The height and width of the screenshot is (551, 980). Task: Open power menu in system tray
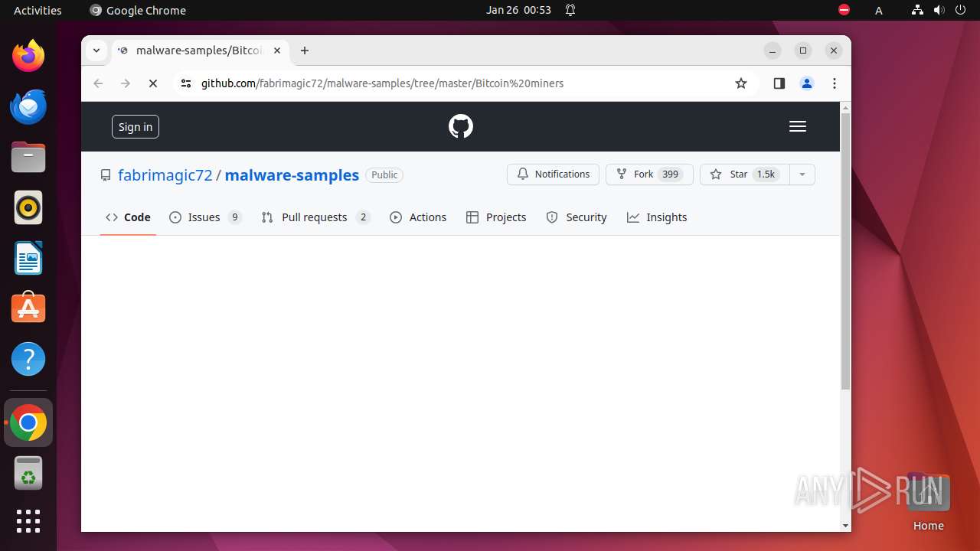pos(960,10)
